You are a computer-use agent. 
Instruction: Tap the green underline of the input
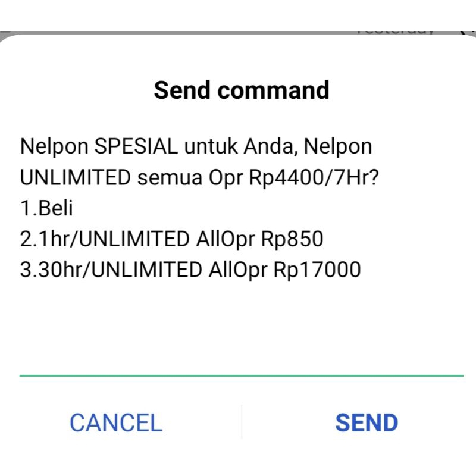coord(241,375)
